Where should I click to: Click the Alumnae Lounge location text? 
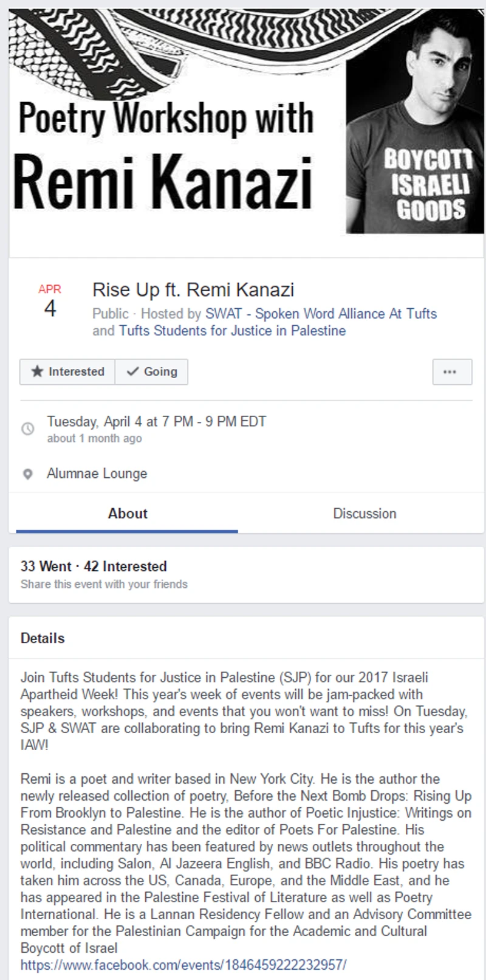click(x=97, y=474)
